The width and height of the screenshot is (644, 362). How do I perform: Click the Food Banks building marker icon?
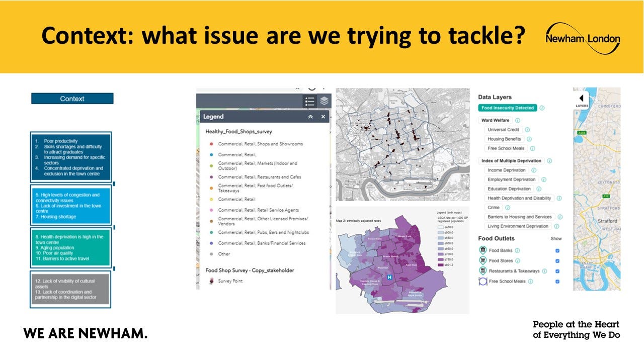[x=483, y=250]
